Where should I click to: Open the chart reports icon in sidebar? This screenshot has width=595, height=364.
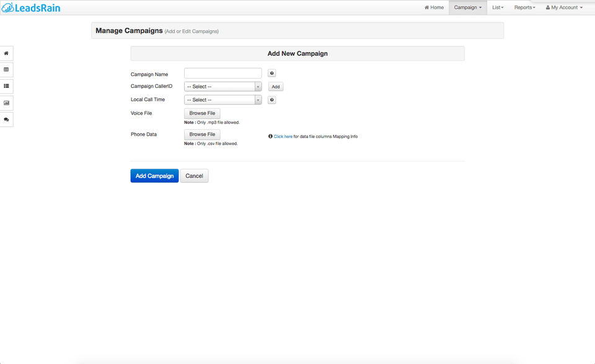click(6, 103)
